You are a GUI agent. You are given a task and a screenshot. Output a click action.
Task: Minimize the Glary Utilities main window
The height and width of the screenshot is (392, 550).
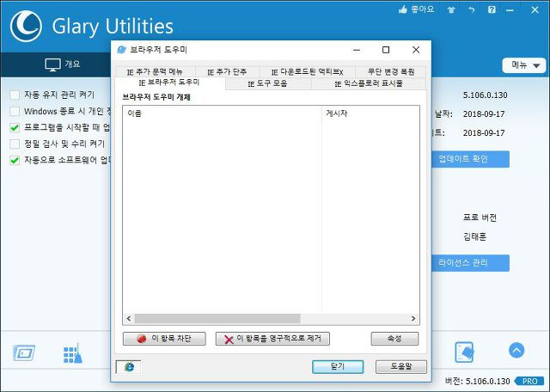(x=510, y=10)
